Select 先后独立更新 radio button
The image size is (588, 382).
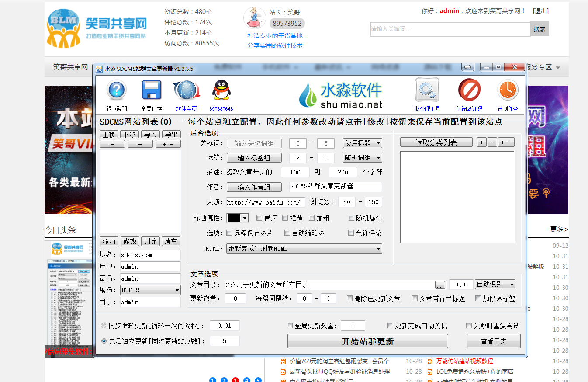104,341
